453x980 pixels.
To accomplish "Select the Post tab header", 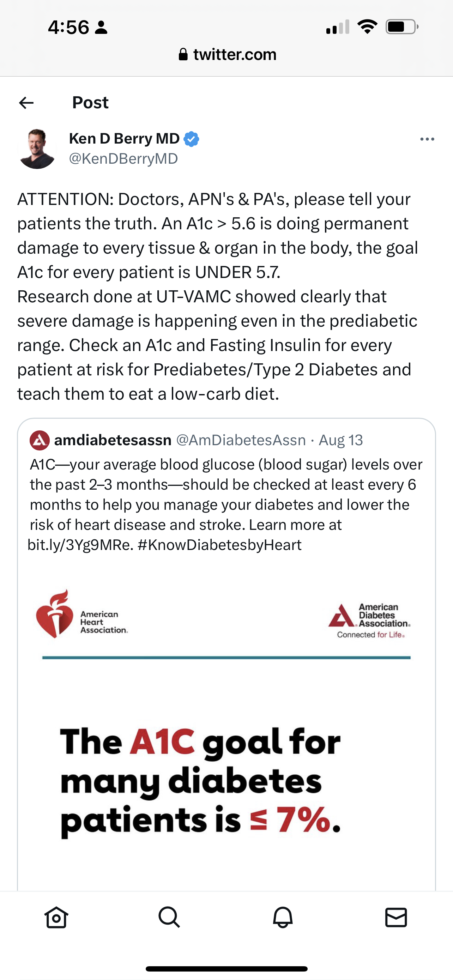I will tap(90, 102).
